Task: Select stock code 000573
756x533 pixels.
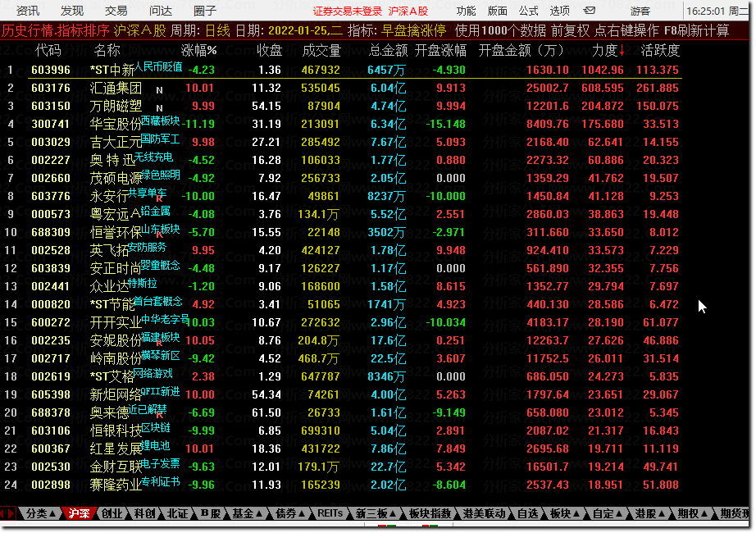Action: 51,214
